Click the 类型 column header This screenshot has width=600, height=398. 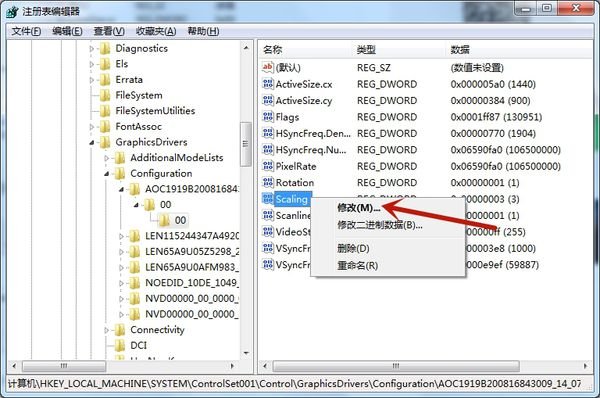pyautogui.click(x=366, y=50)
